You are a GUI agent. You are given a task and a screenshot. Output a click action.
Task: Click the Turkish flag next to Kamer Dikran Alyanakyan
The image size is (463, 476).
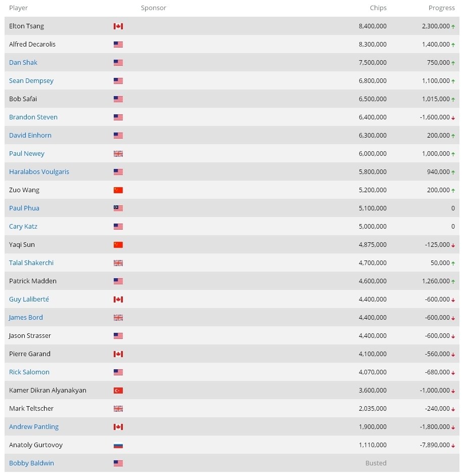118,391
